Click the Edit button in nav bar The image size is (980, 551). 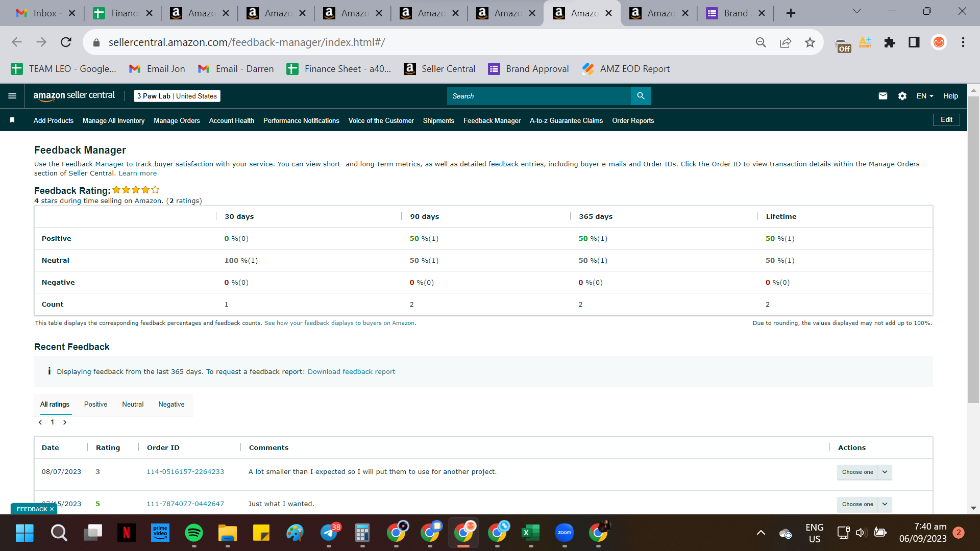coord(946,120)
